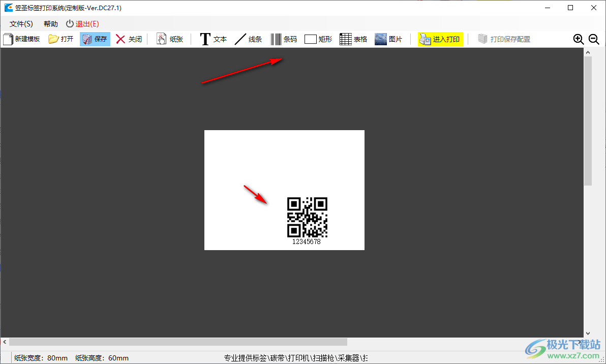Save the label with the 保存 button
The height and width of the screenshot is (364, 606).
(x=95, y=39)
